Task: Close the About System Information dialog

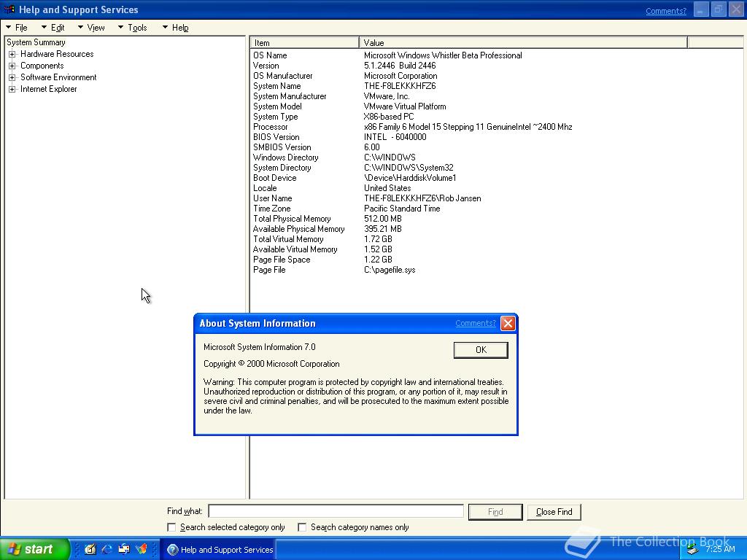Action: (x=508, y=323)
